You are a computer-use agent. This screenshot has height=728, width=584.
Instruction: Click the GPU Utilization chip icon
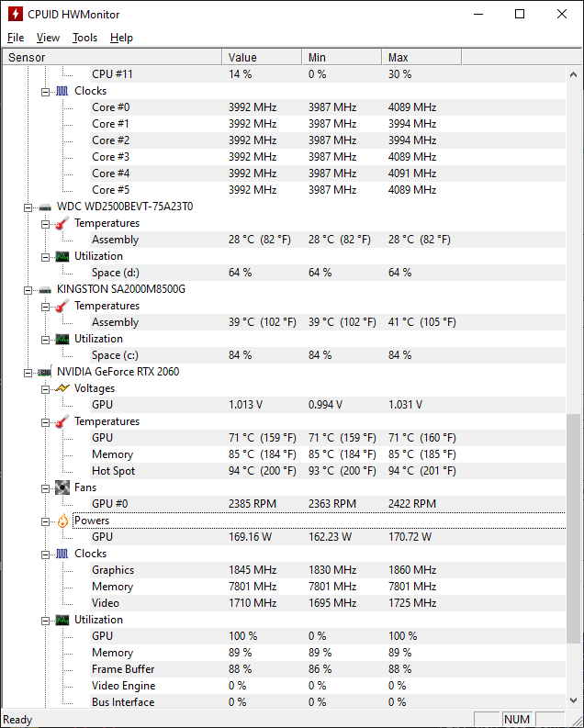(62, 620)
